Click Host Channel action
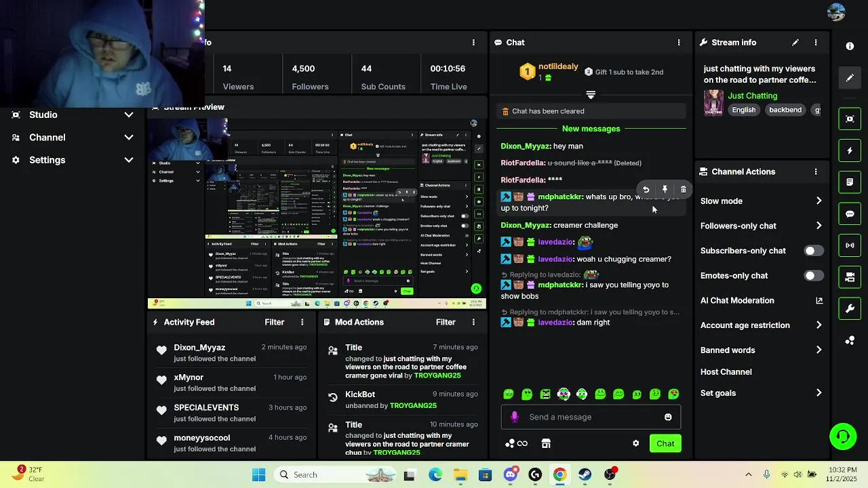The height and width of the screenshot is (488, 868). (726, 372)
